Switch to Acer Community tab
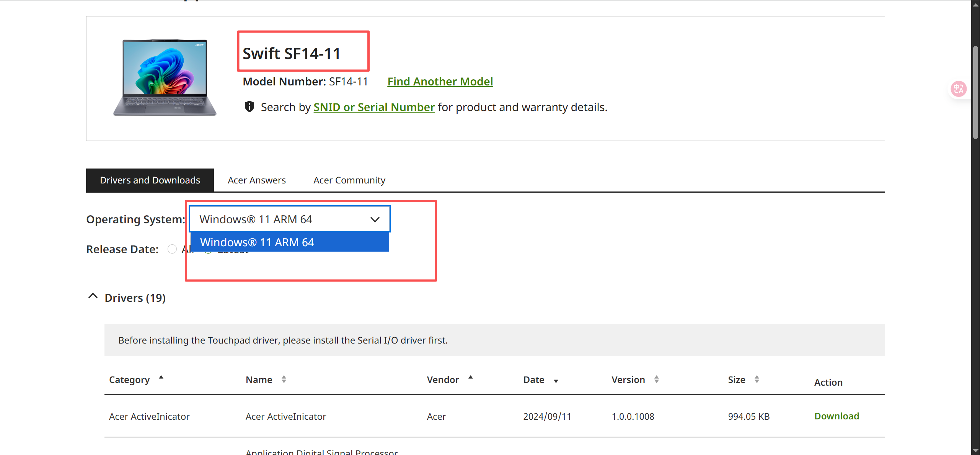Screen dimensions: 980x455 click(x=349, y=180)
